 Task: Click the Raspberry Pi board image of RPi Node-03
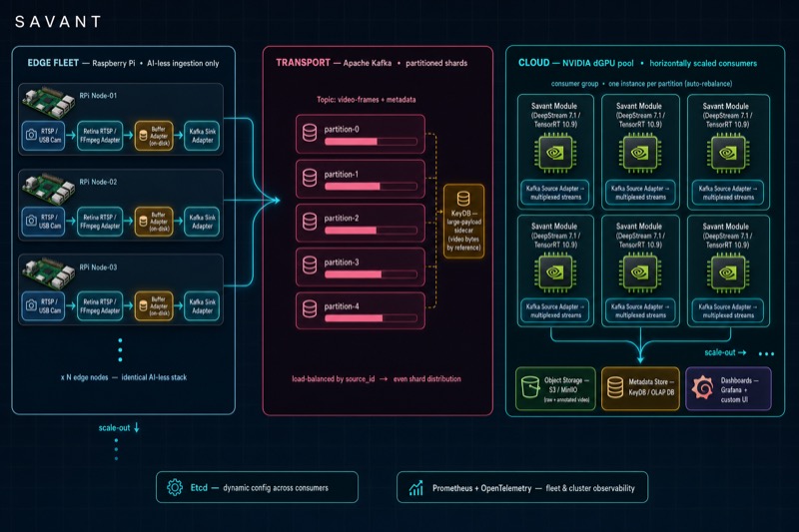[x=48, y=273]
